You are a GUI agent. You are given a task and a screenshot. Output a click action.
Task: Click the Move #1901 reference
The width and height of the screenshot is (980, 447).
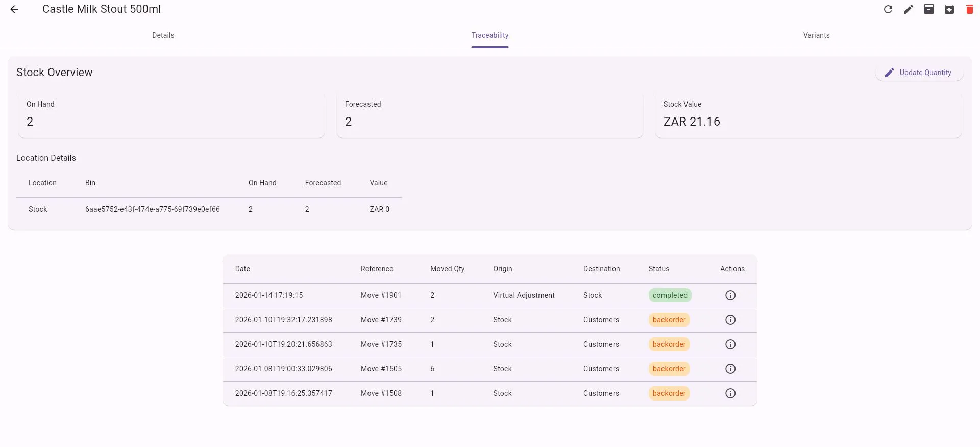coord(381,295)
